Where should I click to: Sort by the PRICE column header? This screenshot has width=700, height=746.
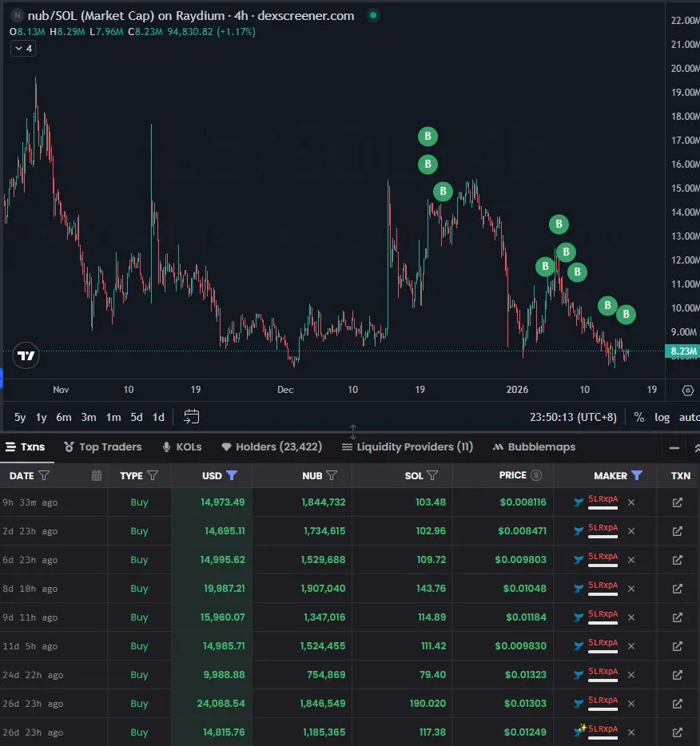[512, 475]
